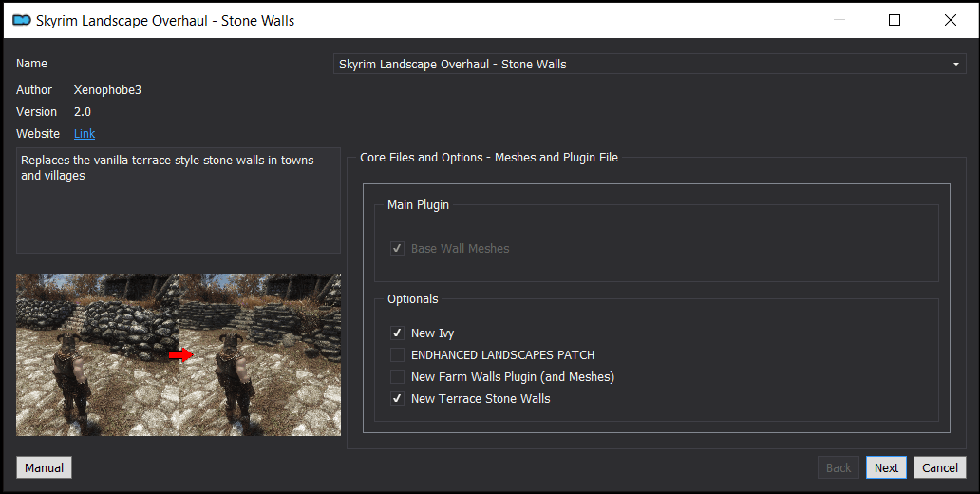
Task: Click the Name field text
Action: point(453,64)
